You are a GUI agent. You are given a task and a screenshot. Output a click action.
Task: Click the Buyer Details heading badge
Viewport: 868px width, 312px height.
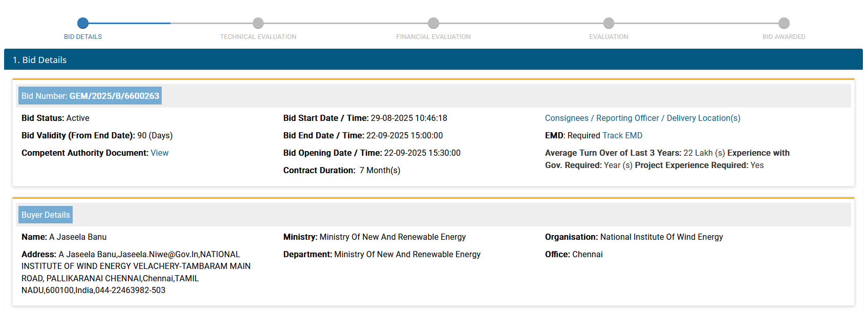coord(46,215)
